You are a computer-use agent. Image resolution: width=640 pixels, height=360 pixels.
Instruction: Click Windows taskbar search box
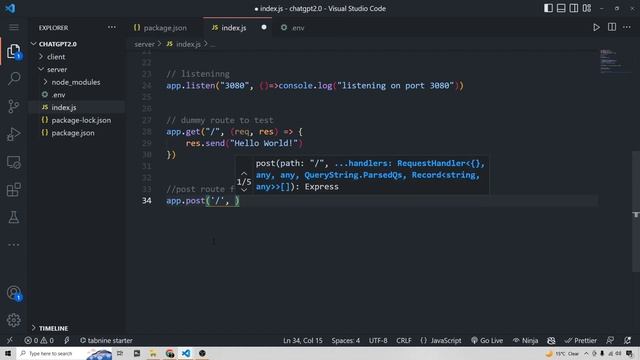tap(64, 353)
